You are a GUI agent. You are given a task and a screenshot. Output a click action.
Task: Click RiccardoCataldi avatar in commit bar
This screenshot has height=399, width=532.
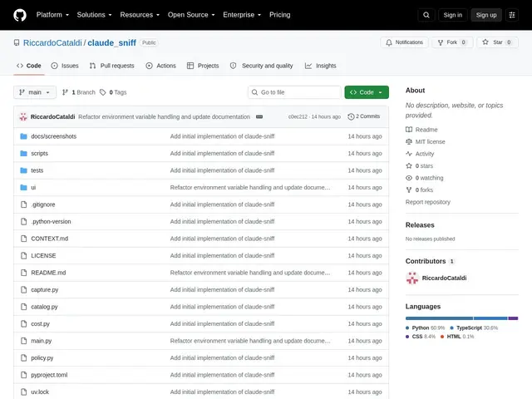[x=23, y=116]
